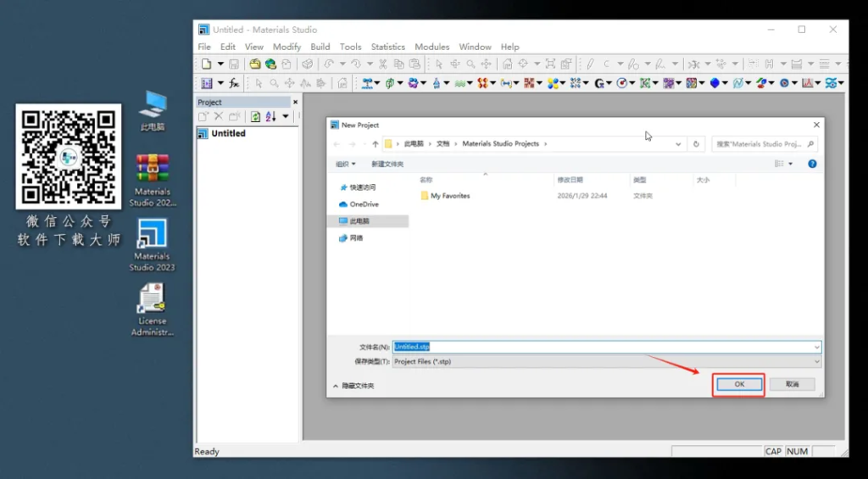Expand the 保存类型 Project Files dropdown
868x479 pixels.
pyautogui.click(x=816, y=361)
